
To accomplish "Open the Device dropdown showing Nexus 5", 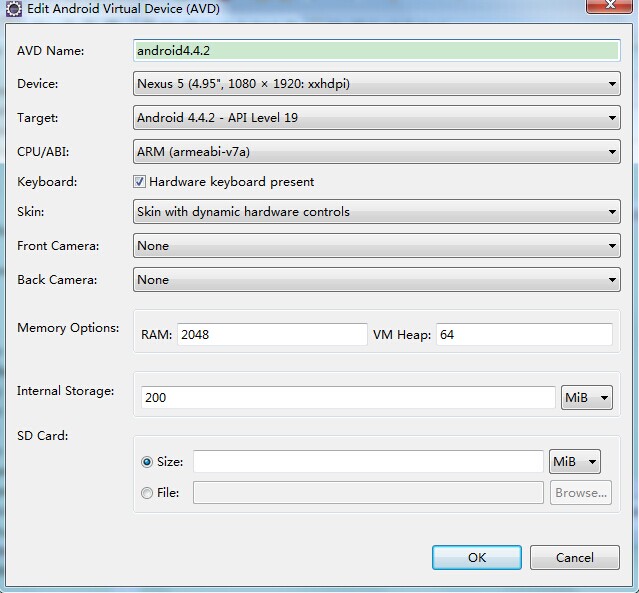I will [377, 84].
